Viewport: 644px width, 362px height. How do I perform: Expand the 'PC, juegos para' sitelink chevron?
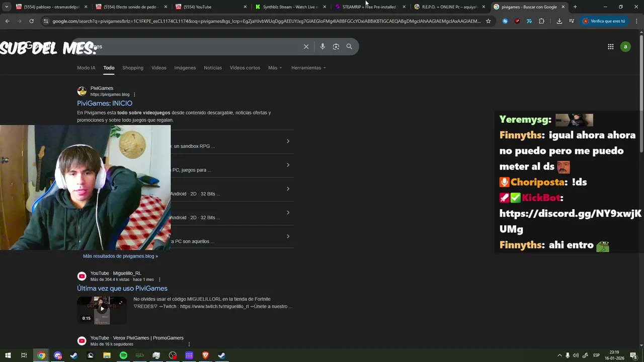pos(288,165)
